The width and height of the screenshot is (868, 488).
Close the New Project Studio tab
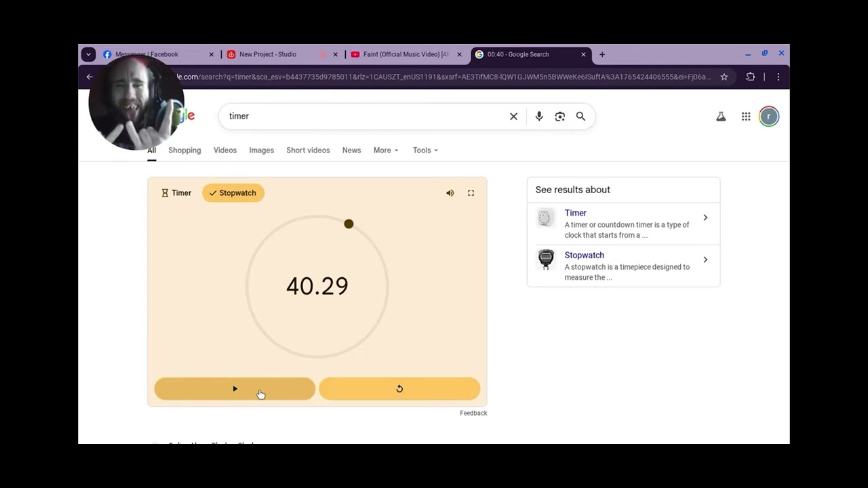[335, 54]
